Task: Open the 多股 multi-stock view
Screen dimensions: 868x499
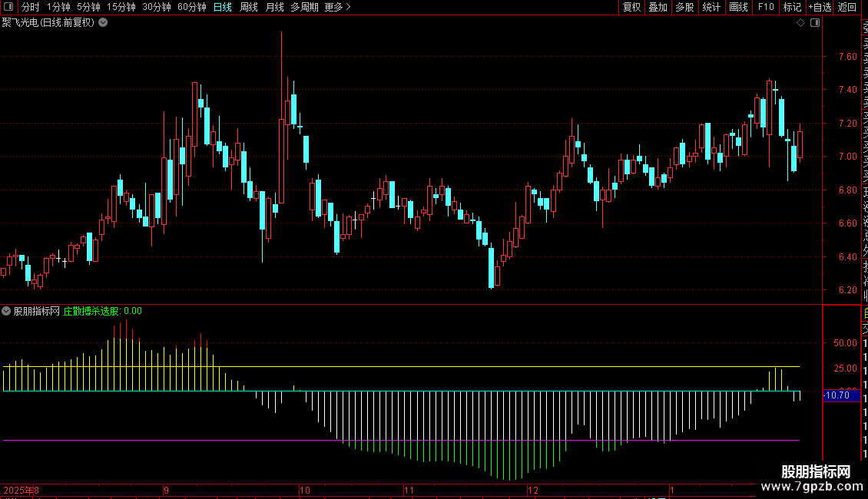Action: point(684,7)
